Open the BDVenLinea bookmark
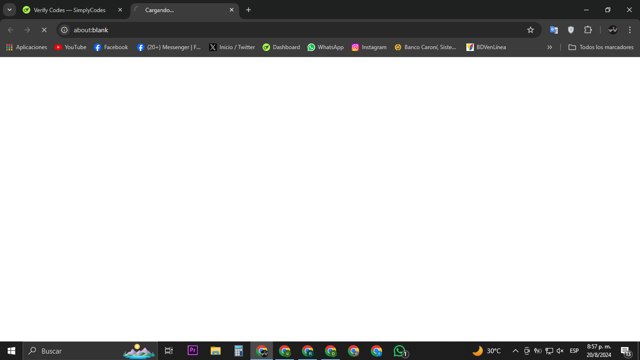This screenshot has height=360, width=640. (486, 47)
